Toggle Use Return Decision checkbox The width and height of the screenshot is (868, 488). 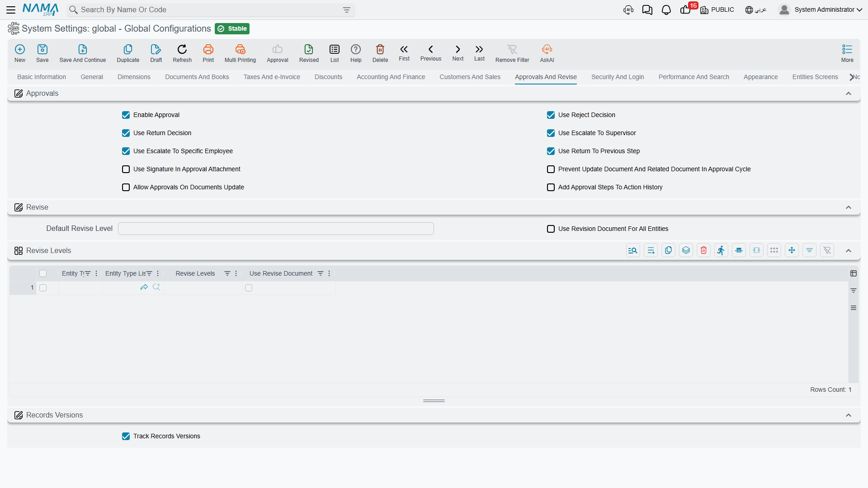(x=126, y=133)
